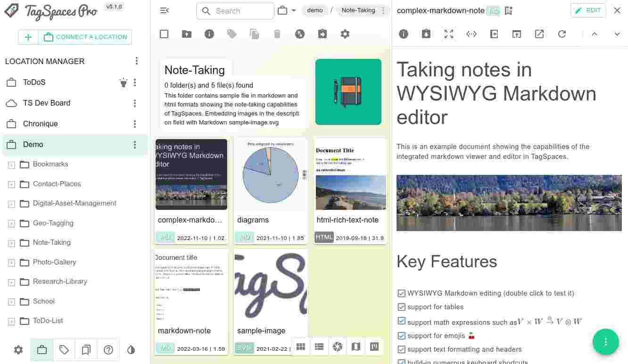Open the gallery perspective camera-shutter icon

(337, 347)
